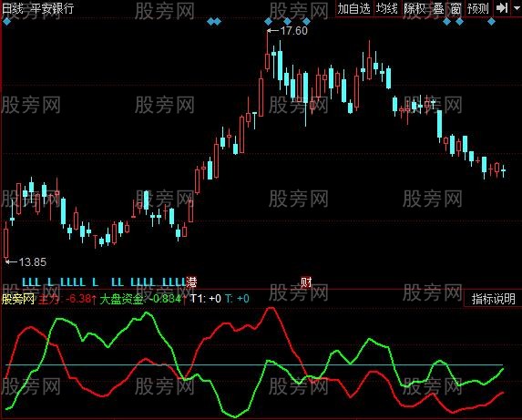The width and height of the screenshot is (522, 420).
Task: Click the 加自选 add-to-watchlist button
Action: [x=354, y=8]
